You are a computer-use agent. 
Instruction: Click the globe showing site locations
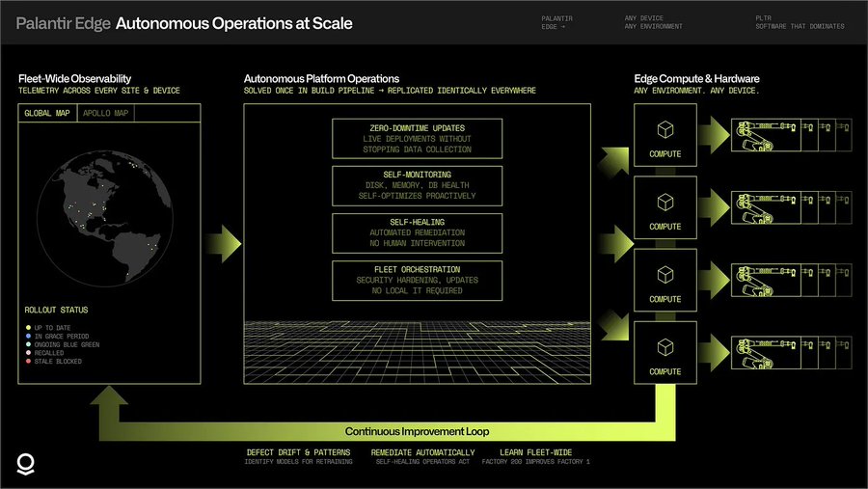(x=105, y=218)
